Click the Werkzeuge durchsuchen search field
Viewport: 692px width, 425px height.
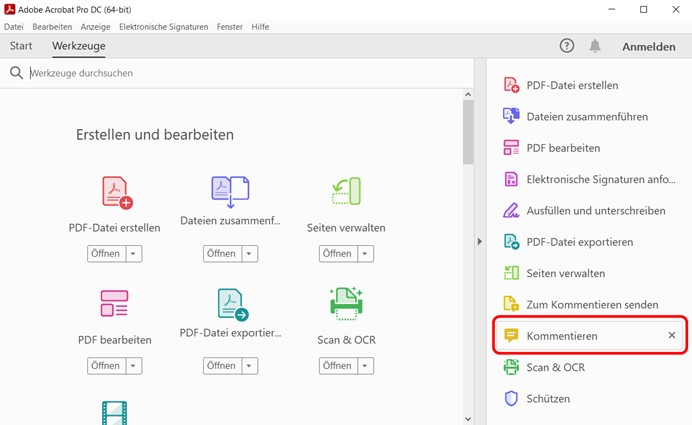click(x=240, y=73)
